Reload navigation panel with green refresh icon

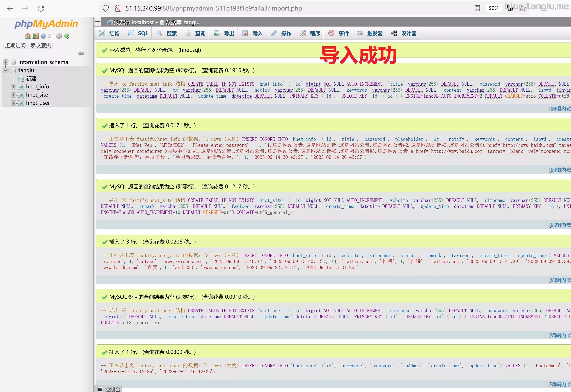tap(67, 36)
